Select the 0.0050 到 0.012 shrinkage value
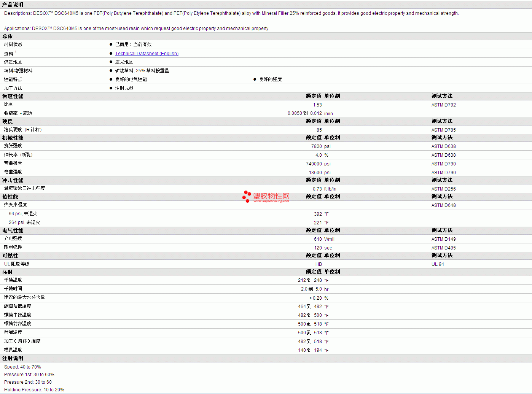Viewport: 532px width, 394px height. coord(305,113)
